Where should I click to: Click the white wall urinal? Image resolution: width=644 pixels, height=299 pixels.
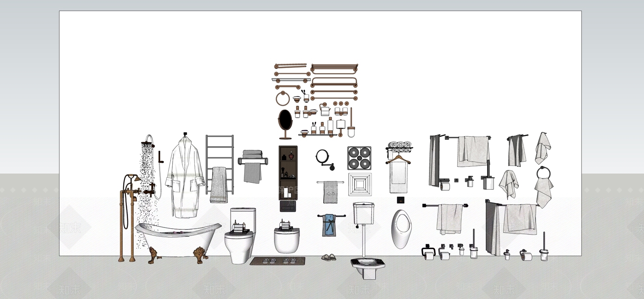(401, 229)
